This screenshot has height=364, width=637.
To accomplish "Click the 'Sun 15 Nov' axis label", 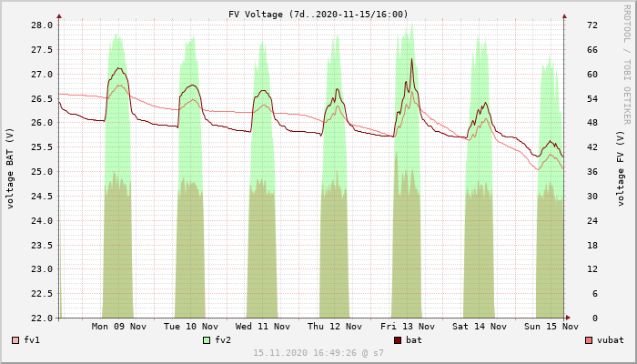I will tap(551, 327).
